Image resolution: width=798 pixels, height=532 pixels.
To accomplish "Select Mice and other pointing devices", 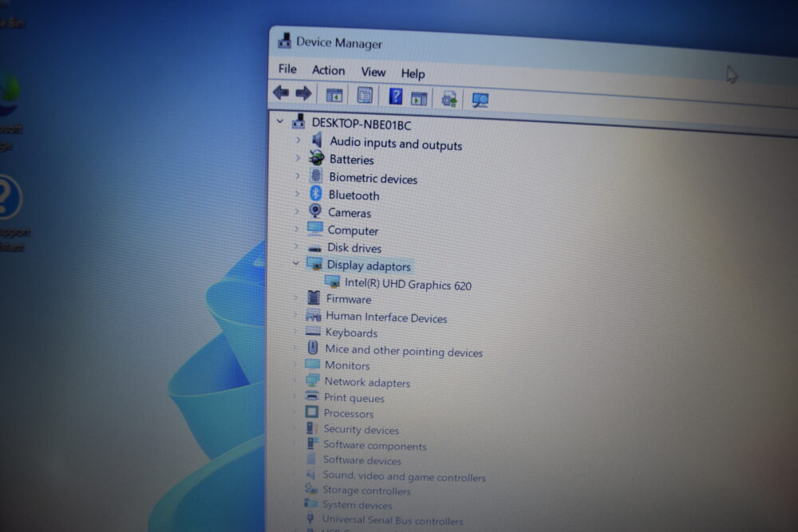I will 404,351.
